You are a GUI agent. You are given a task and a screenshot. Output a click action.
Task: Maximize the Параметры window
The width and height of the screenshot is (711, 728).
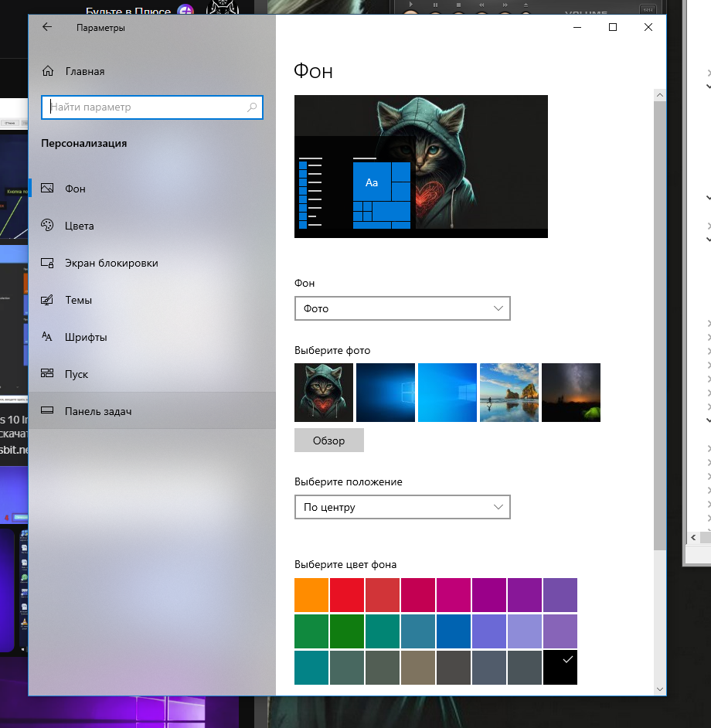613,27
